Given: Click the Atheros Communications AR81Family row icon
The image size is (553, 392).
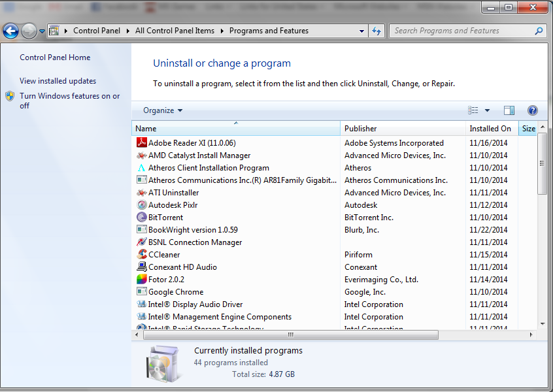Looking at the screenshot, I should pyautogui.click(x=141, y=180).
